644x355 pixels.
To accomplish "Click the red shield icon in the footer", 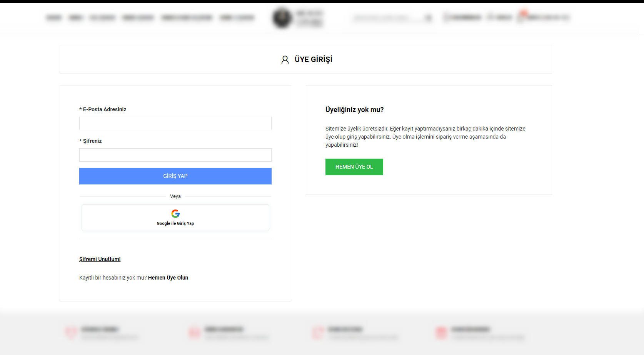I will (71, 333).
